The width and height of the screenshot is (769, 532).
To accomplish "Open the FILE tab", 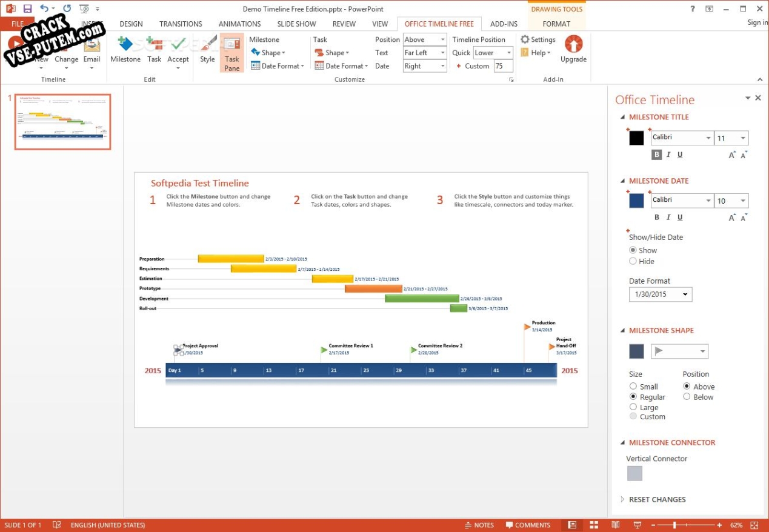I will 18,24.
